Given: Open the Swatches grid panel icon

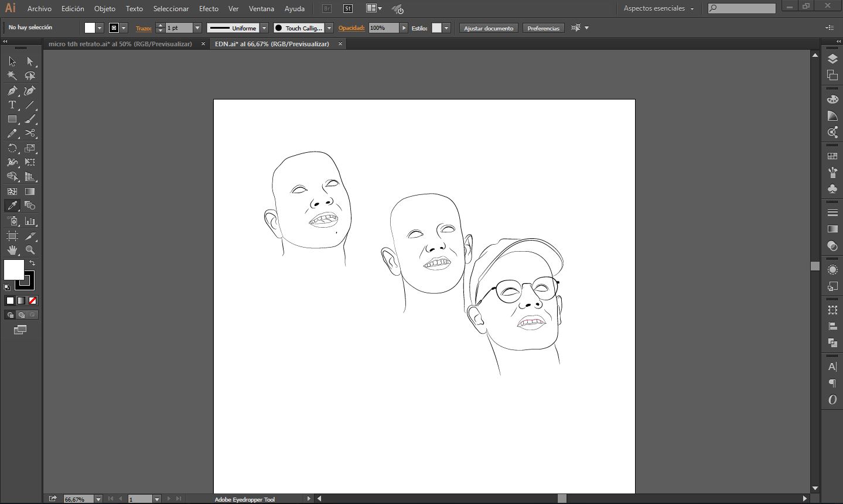Looking at the screenshot, I should click(832, 156).
